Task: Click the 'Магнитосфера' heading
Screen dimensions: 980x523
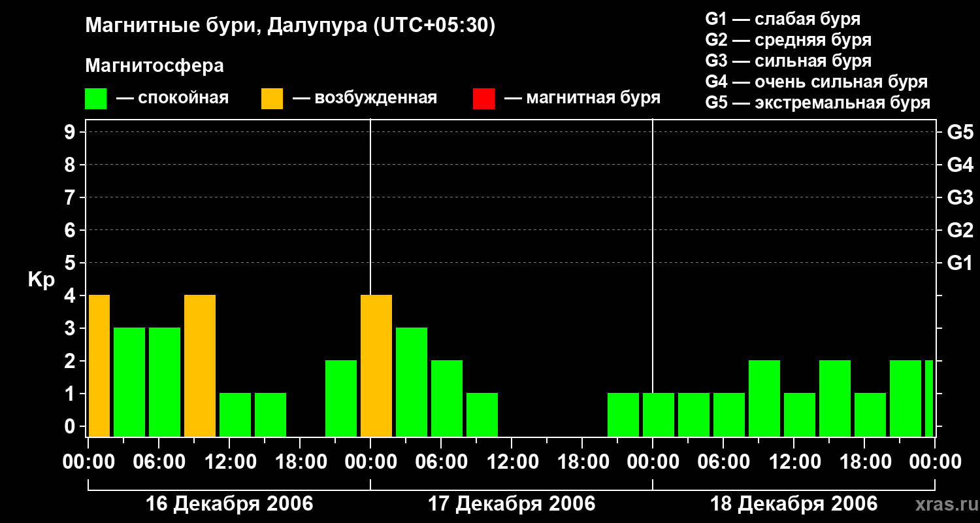Action: click(x=154, y=66)
